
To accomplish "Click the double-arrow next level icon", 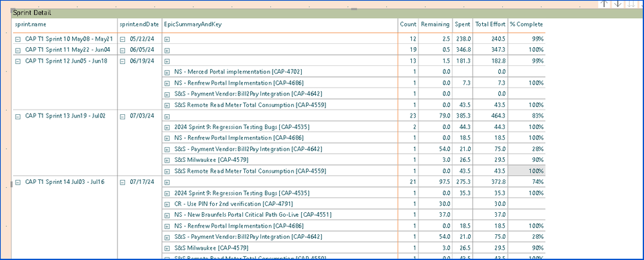I will (631, 3).
